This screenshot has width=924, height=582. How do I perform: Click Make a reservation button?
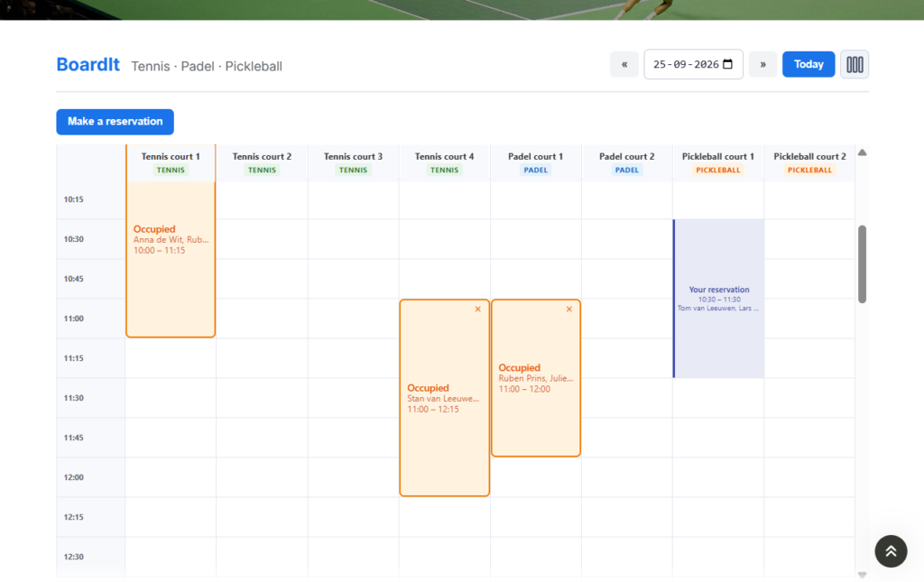(115, 122)
